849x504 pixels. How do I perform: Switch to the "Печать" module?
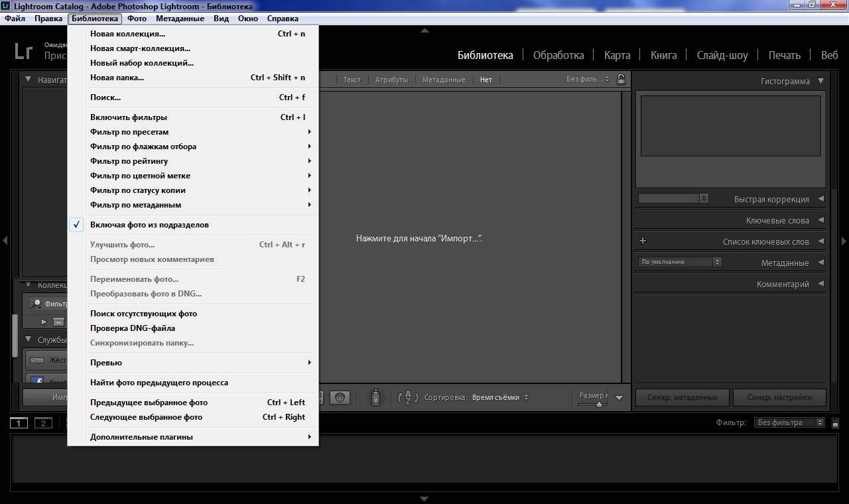pyautogui.click(x=784, y=55)
